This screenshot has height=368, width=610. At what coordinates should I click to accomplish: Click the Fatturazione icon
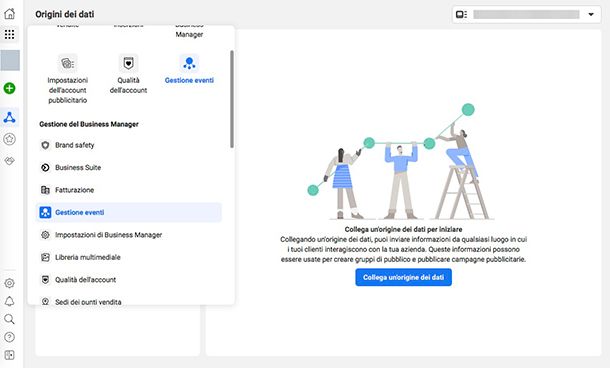[45, 190]
